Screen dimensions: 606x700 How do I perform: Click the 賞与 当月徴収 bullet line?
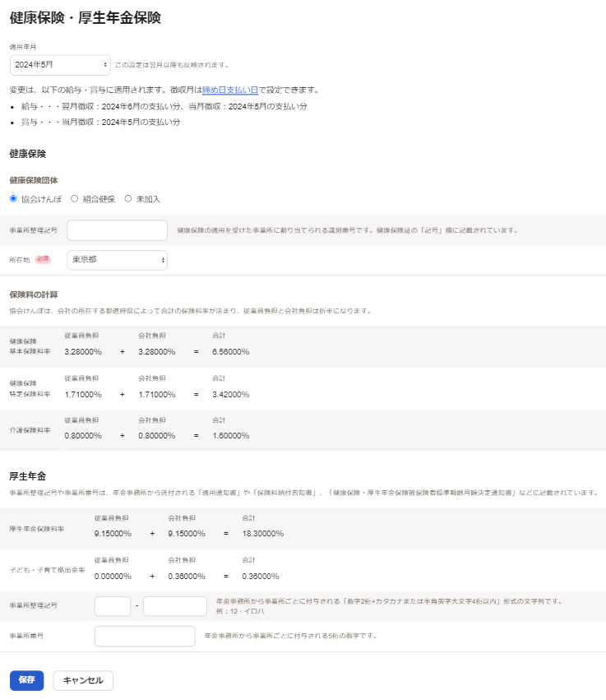pyautogui.click(x=101, y=123)
